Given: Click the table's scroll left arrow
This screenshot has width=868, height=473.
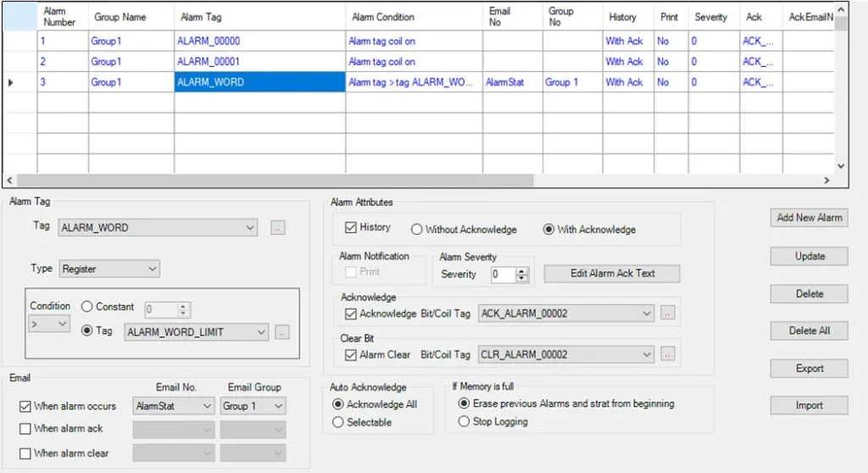Looking at the screenshot, I should coord(9,181).
